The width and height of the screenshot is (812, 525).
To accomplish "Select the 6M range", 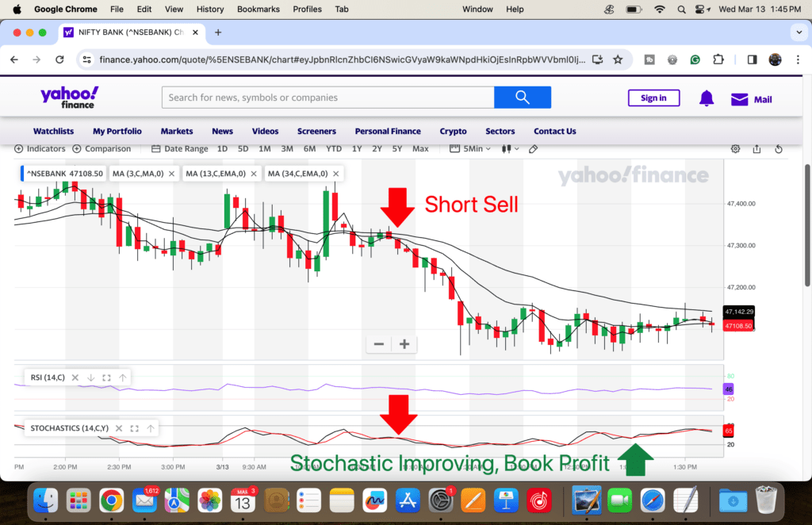I will (310, 148).
